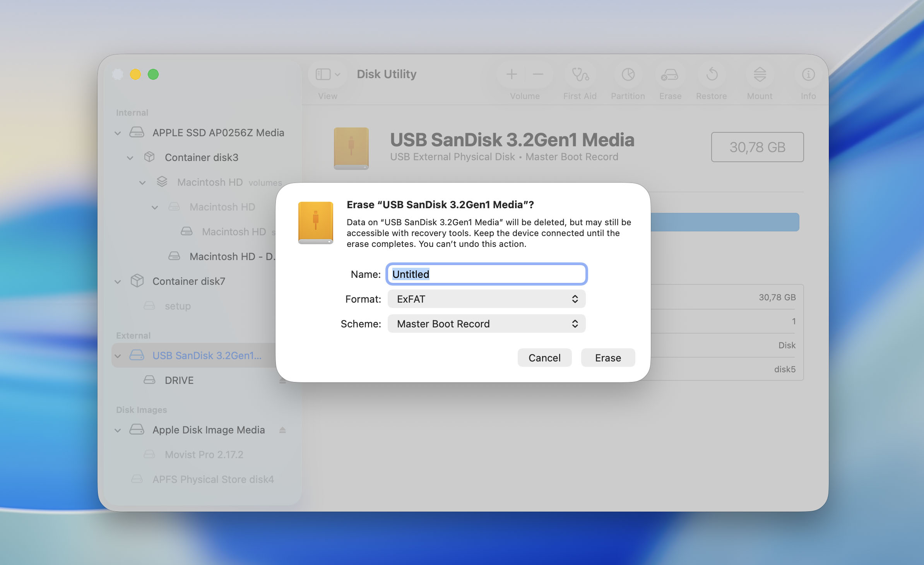
Task: Run First Aid stethoscope tool
Action: [x=580, y=74]
